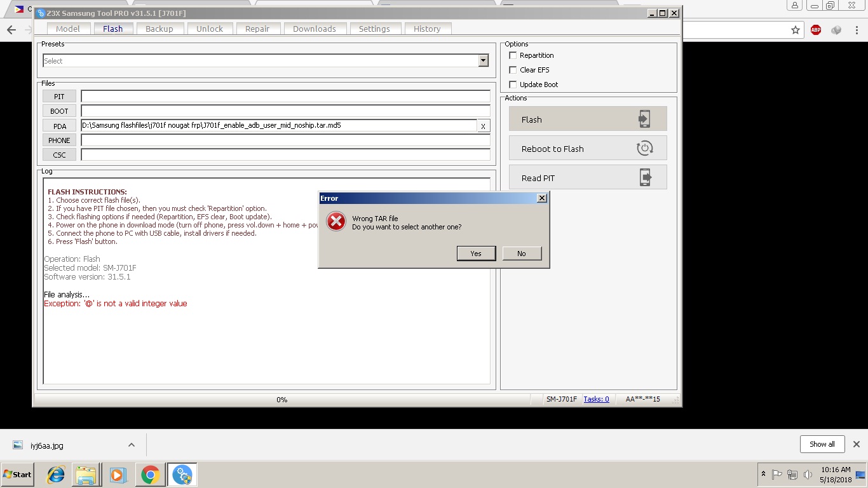Click Chrome's back arrow button
Viewport: 868px width, 488px height.
[11, 30]
